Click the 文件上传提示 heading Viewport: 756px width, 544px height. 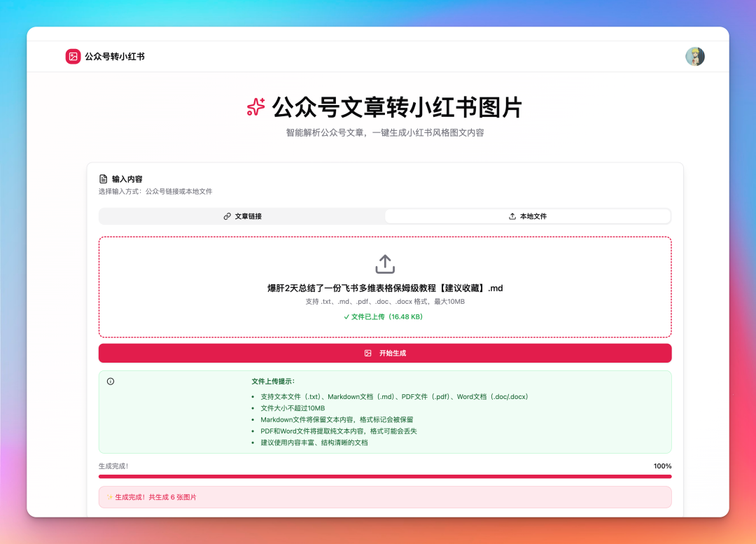pos(273,382)
